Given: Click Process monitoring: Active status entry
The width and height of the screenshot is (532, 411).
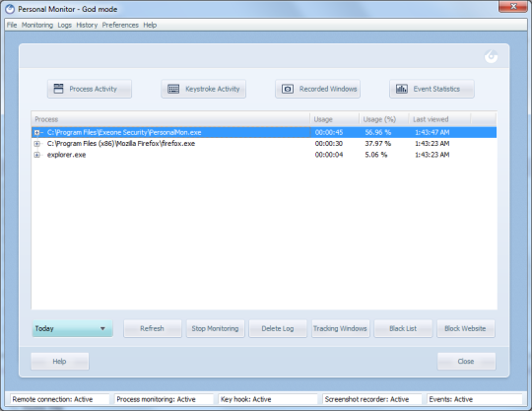Looking at the screenshot, I should click(x=164, y=399).
